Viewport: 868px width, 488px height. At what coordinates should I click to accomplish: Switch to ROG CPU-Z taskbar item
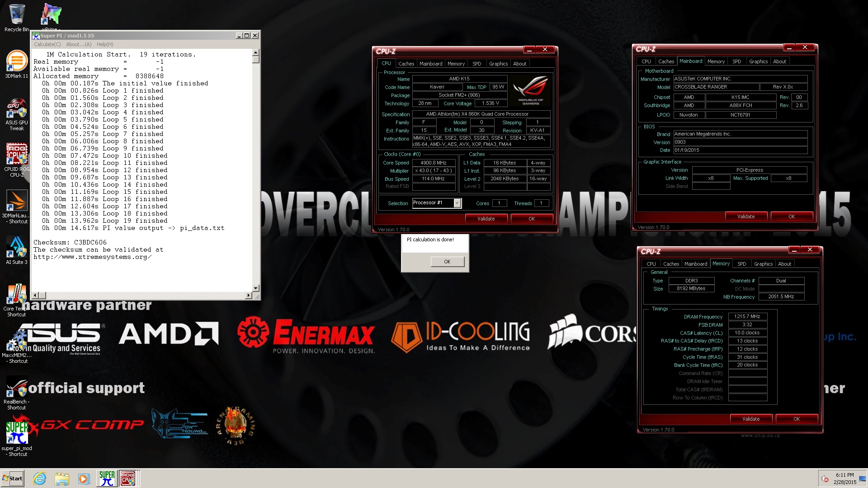click(x=128, y=479)
